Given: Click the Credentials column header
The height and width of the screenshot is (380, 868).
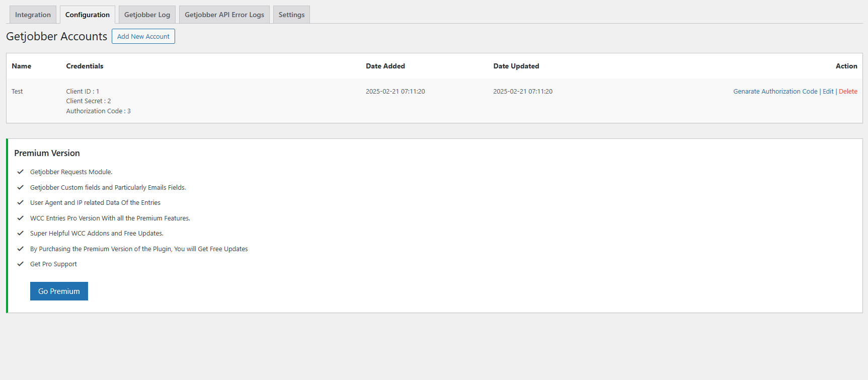Looking at the screenshot, I should (x=85, y=66).
